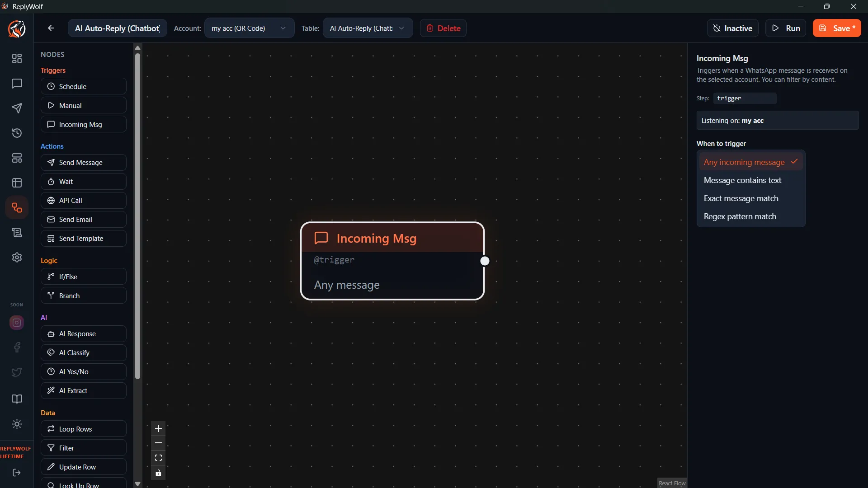Edit the Step name trigger field
The width and height of the screenshot is (868, 488).
(x=745, y=98)
